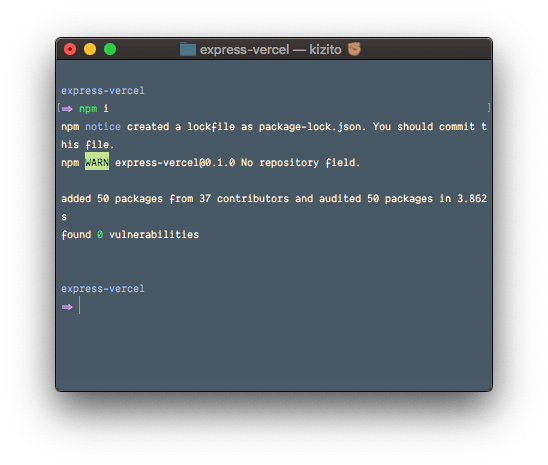Maximize the terminal with the green button

[110, 49]
